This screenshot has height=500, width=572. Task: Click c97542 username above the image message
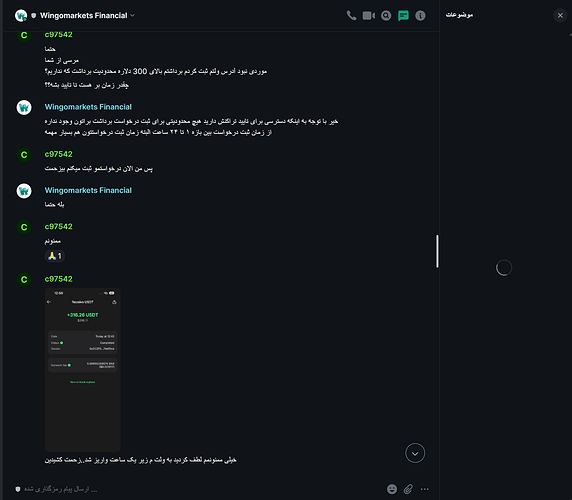pos(58,279)
